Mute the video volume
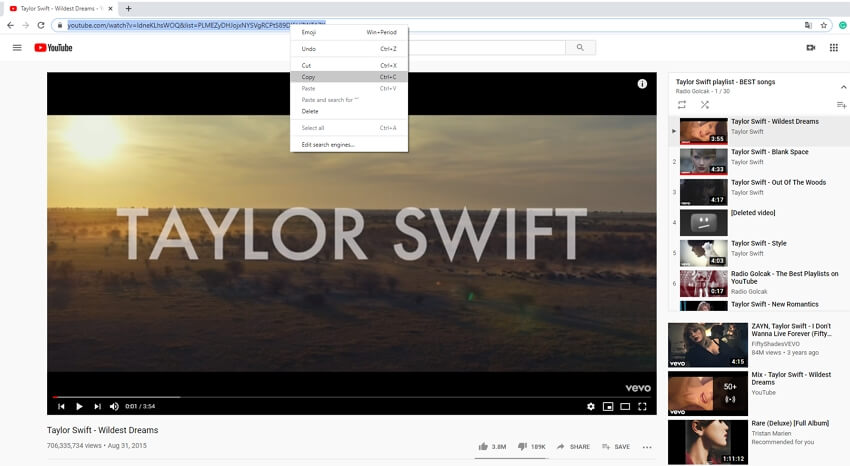Viewport: 850px width, 466px height. pos(114,406)
